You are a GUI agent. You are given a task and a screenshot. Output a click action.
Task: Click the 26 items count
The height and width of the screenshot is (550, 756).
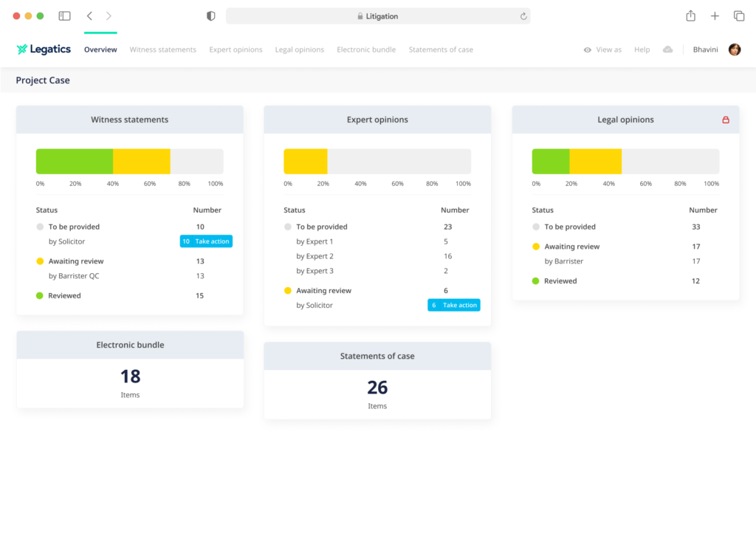tap(377, 387)
